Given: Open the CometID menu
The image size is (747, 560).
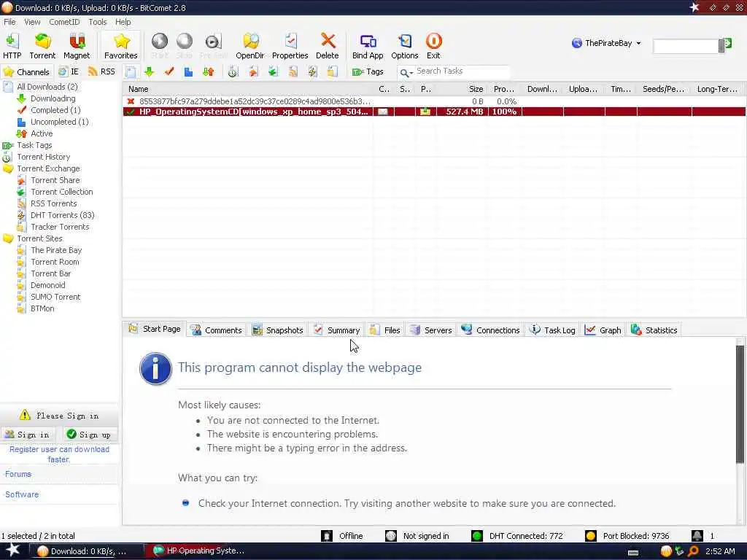Looking at the screenshot, I should tap(64, 22).
